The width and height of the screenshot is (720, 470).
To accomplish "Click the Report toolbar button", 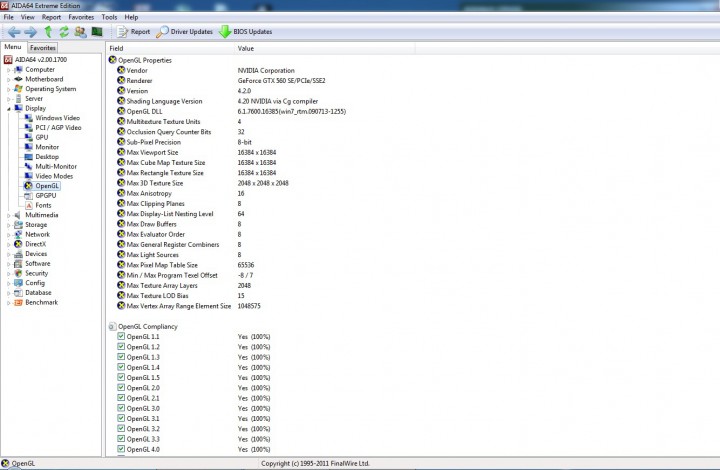I will pyautogui.click(x=134, y=32).
